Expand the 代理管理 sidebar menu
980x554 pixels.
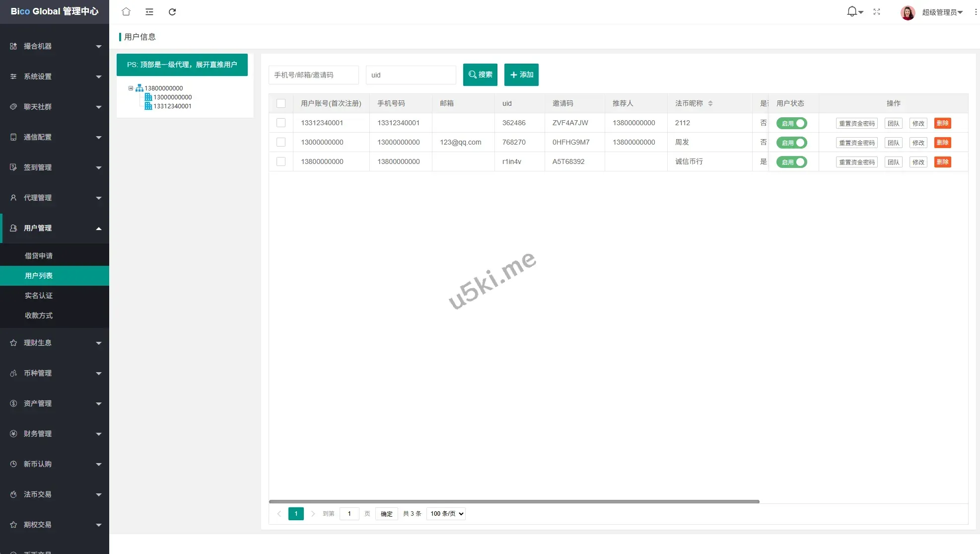[55, 198]
